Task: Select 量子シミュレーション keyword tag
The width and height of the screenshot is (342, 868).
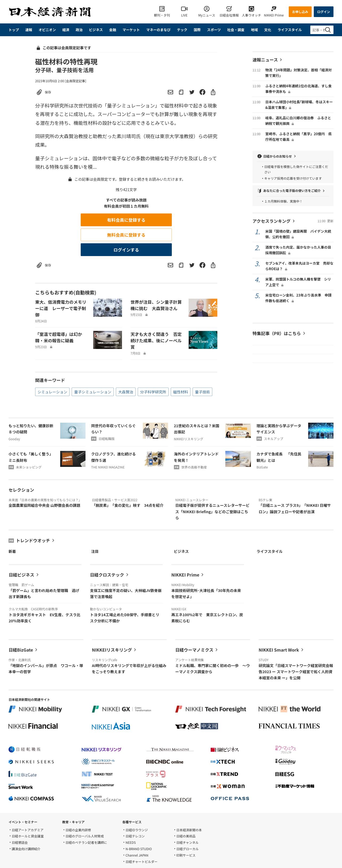Action: coord(93,392)
